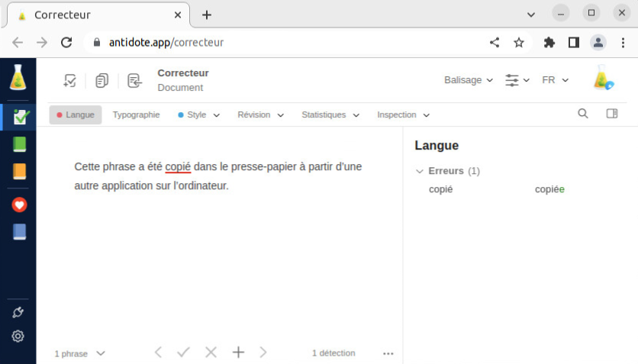Open the FR language dropdown
Viewport: 638px width, 364px height.
[555, 80]
